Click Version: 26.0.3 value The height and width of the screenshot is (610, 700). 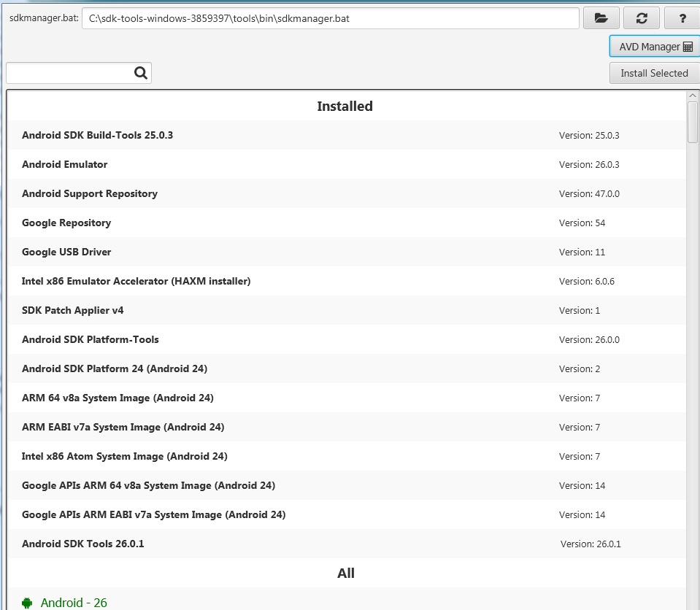(589, 164)
